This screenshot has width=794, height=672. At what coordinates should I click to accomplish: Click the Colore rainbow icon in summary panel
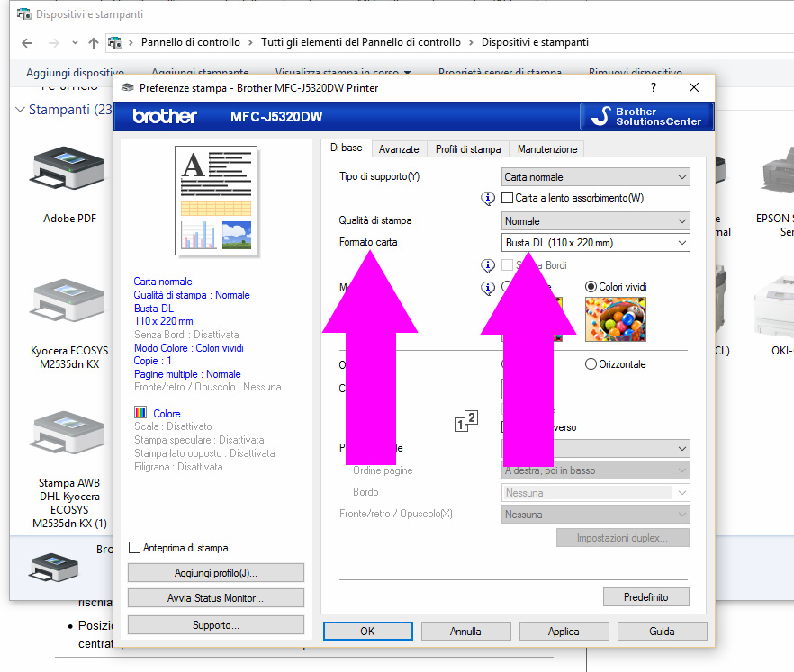click(x=140, y=412)
